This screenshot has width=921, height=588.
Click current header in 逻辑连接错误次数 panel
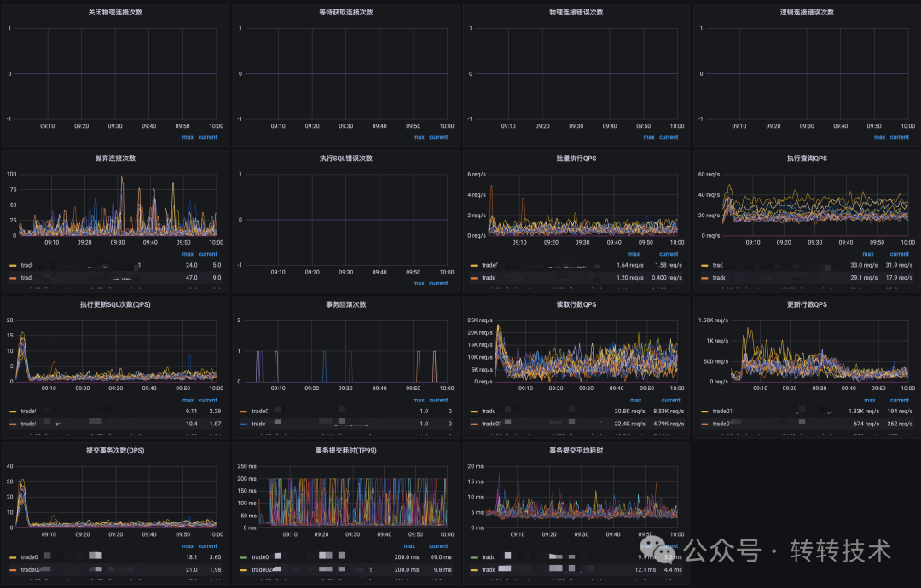(900, 137)
